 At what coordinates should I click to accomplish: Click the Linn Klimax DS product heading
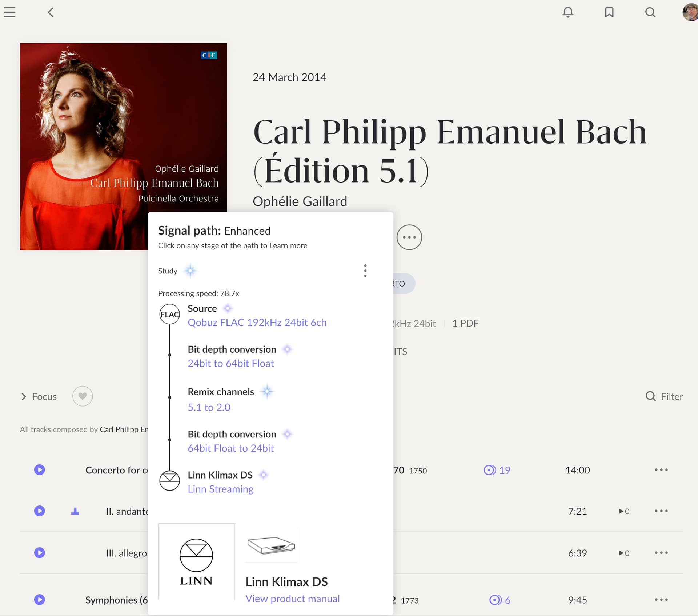[x=287, y=582]
